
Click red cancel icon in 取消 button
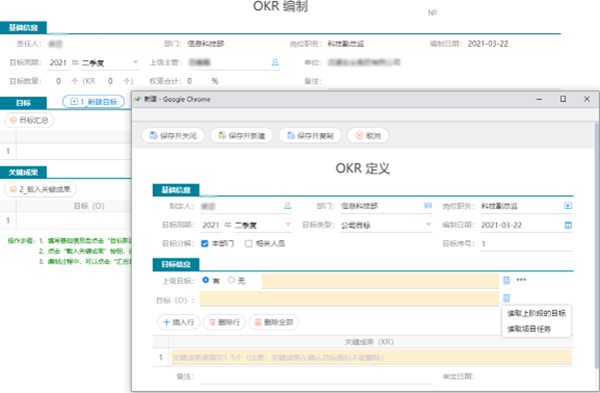point(359,135)
